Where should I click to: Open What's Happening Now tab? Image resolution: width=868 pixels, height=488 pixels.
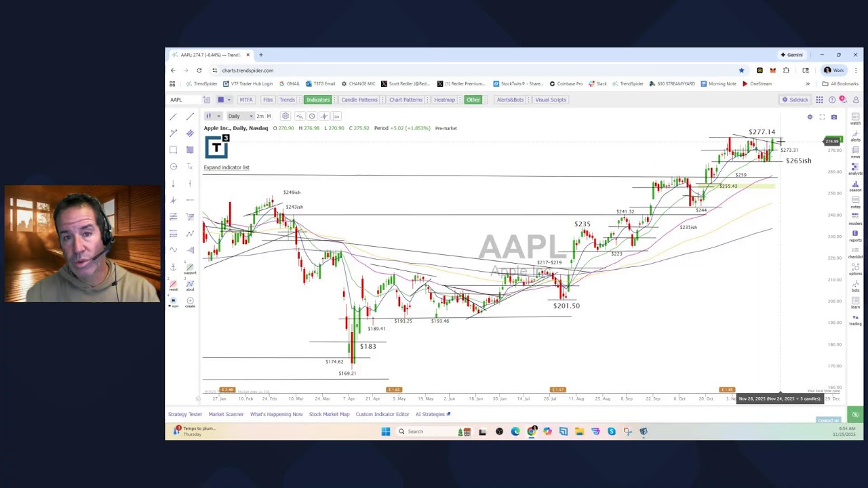(276, 414)
